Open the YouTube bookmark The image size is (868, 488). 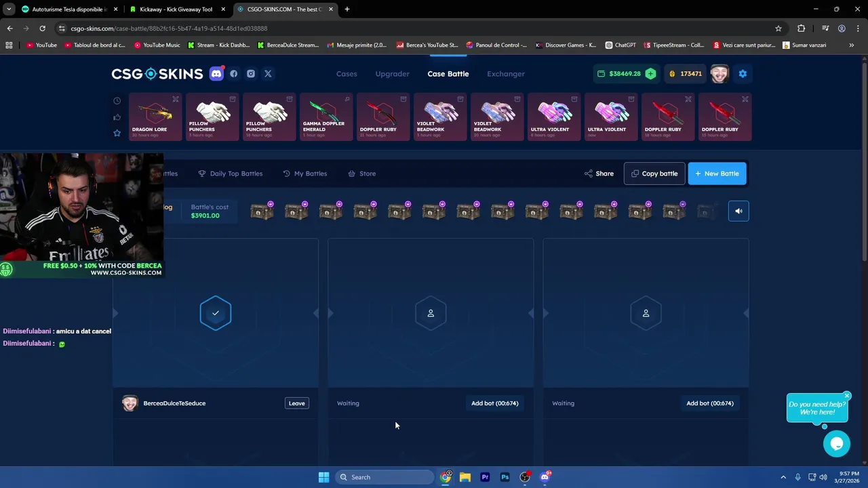pos(41,45)
